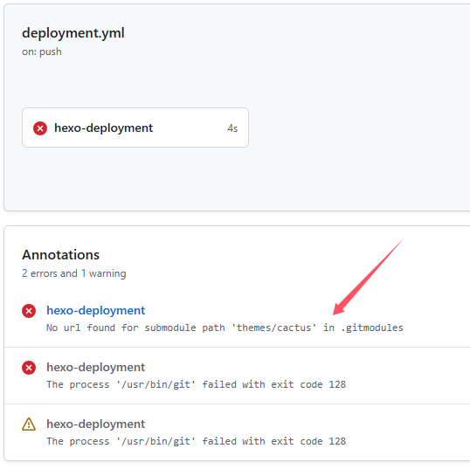The image size is (470, 476).
Task: Click hexo-deployment label inside job card
Action: click(x=104, y=128)
